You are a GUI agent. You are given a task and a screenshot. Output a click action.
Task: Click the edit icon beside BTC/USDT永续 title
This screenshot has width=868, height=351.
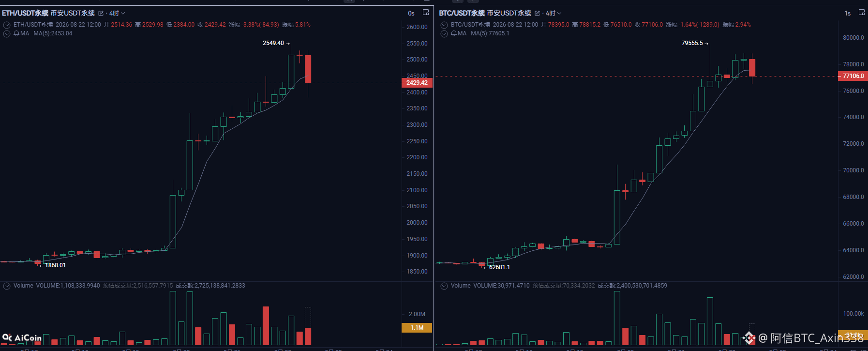(x=538, y=14)
